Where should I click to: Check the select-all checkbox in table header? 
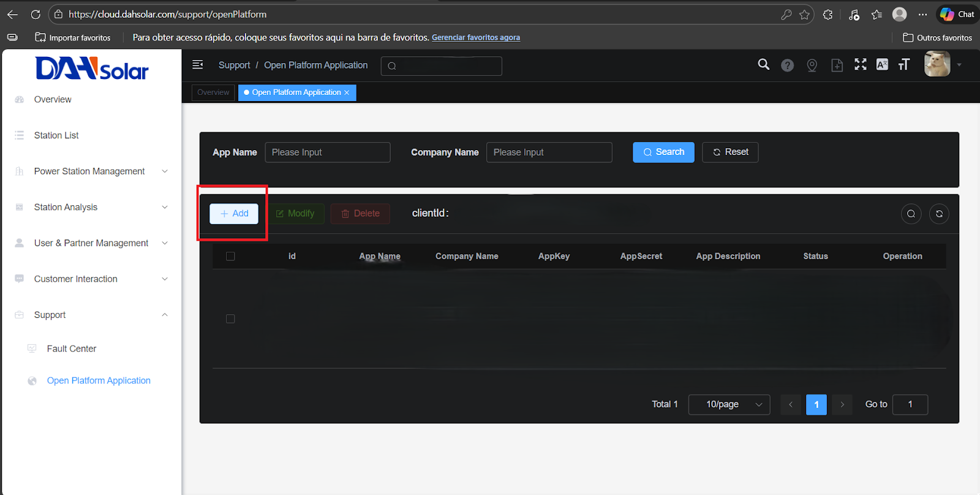[x=230, y=256]
